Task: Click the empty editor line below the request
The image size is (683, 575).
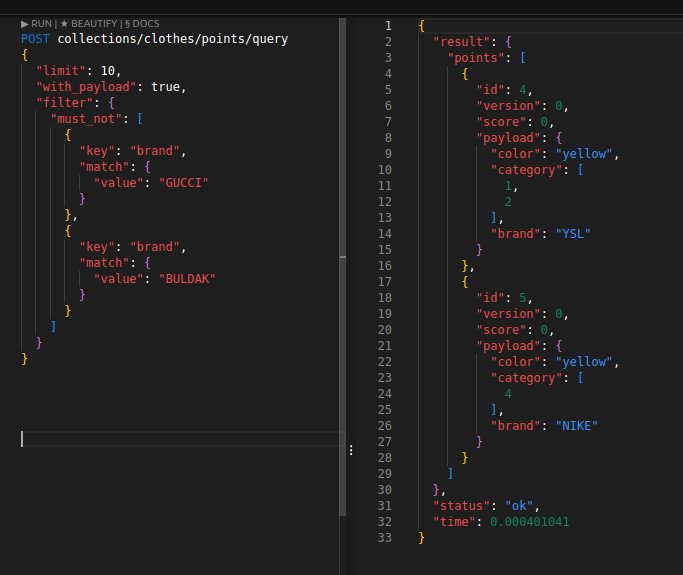Action: 180,439
